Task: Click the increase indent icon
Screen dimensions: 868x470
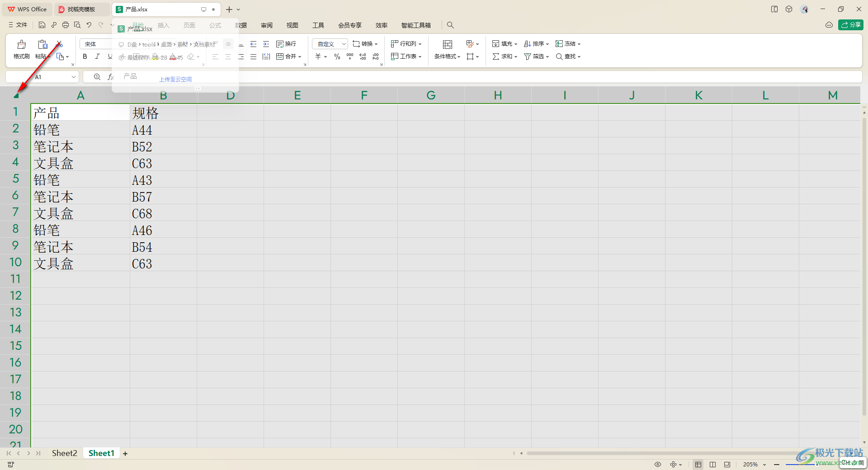Action: (266, 44)
